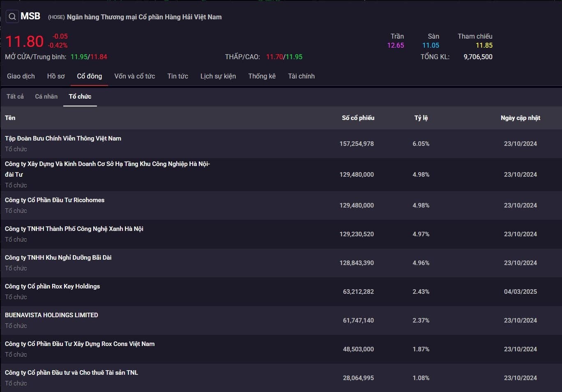The height and width of the screenshot is (392, 562).
Task: Click Công ty Cổ Phần Đầu Tư Xây Dựng Rox Cons Việt Nam
Action: (x=80, y=344)
